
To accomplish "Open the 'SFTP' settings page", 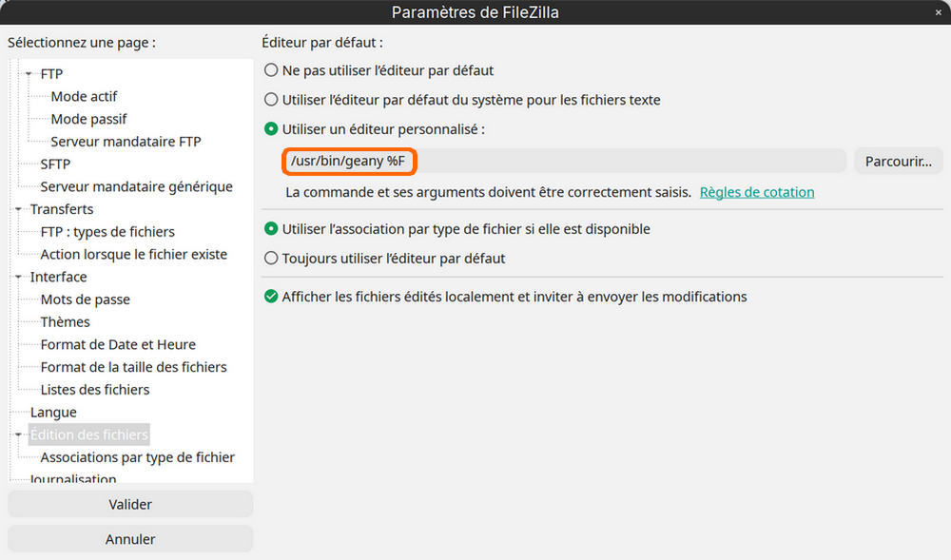I will point(55,164).
